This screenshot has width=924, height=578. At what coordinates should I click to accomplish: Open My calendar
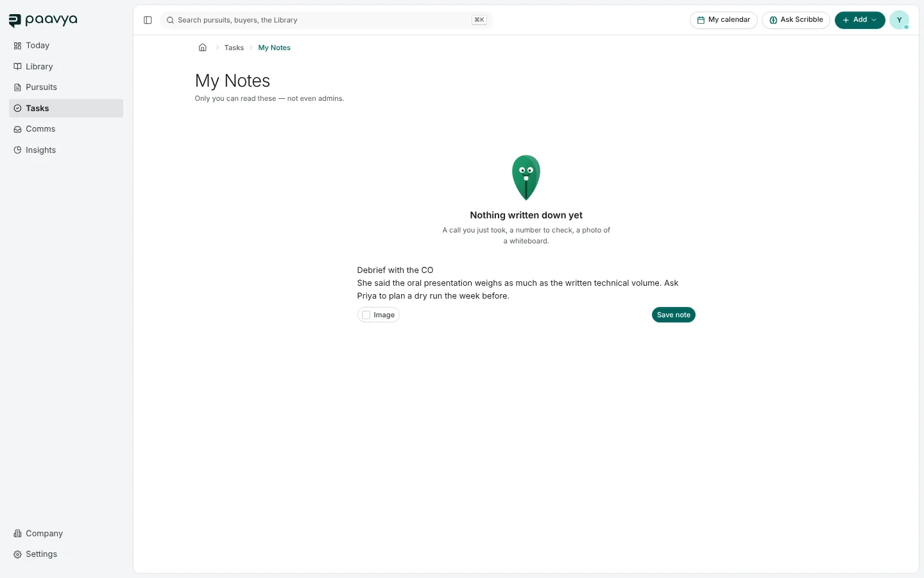point(724,20)
